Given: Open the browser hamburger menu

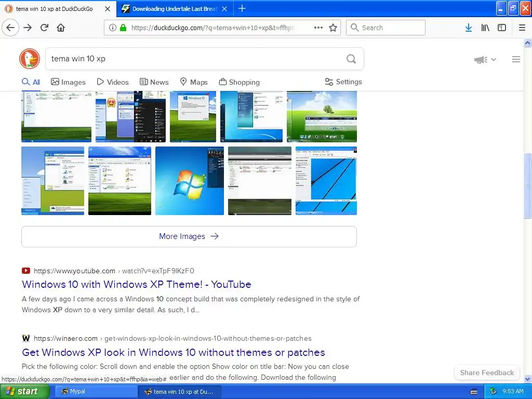Looking at the screenshot, I should click(x=522, y=28).
